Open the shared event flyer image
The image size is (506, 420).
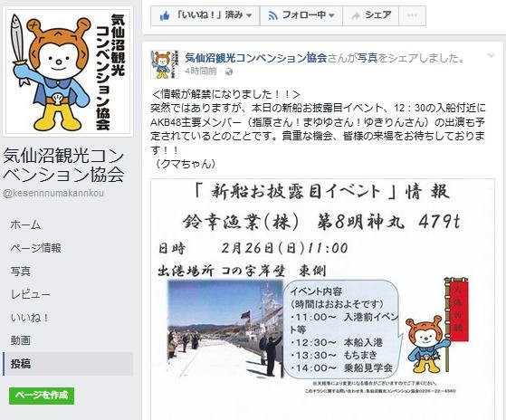tap(322, 299)
